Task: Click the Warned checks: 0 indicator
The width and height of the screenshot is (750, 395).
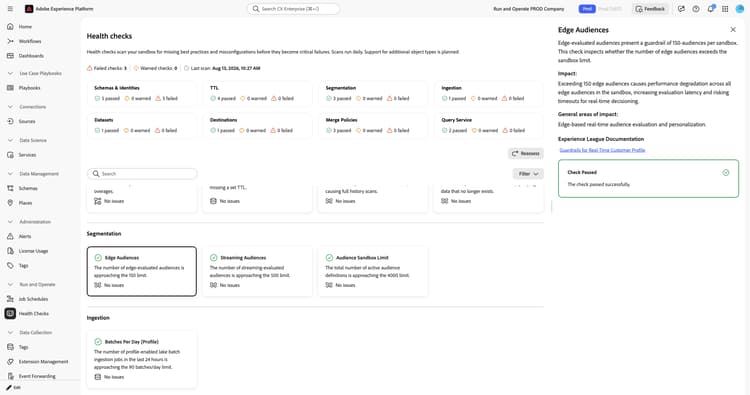Action: click(155, 68)
